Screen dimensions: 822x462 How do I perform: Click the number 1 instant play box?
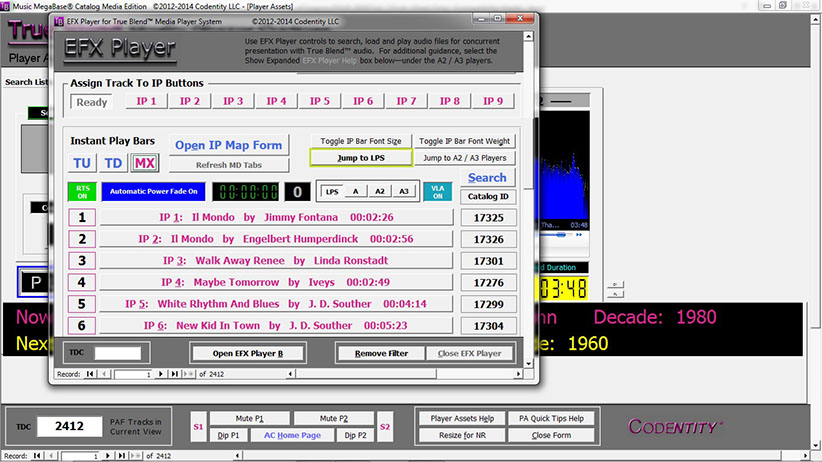(81, 217)
